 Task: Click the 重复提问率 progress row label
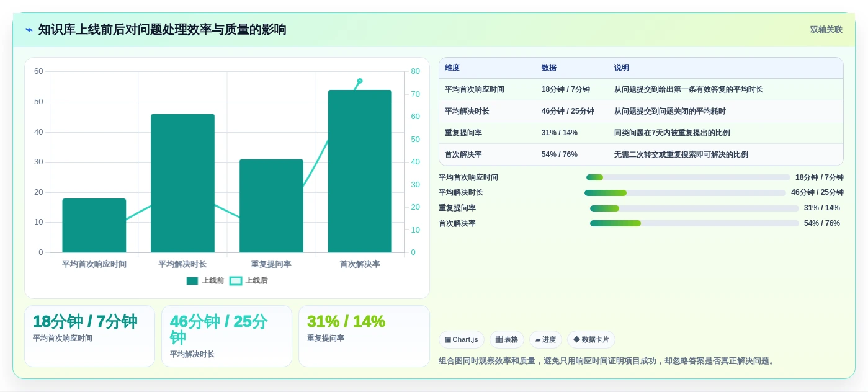pos(457,208)
